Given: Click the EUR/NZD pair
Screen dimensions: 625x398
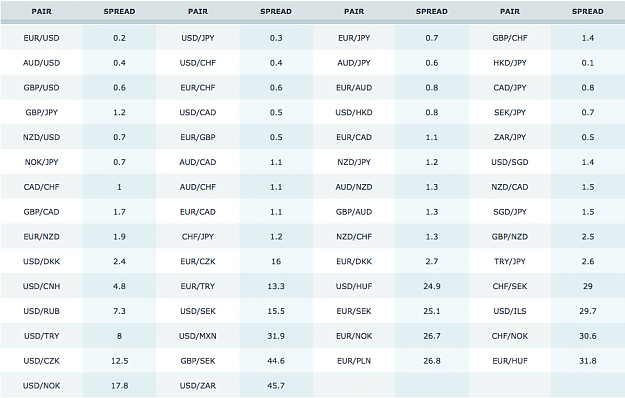Looking at the screenshot, I should pos(41,237).
